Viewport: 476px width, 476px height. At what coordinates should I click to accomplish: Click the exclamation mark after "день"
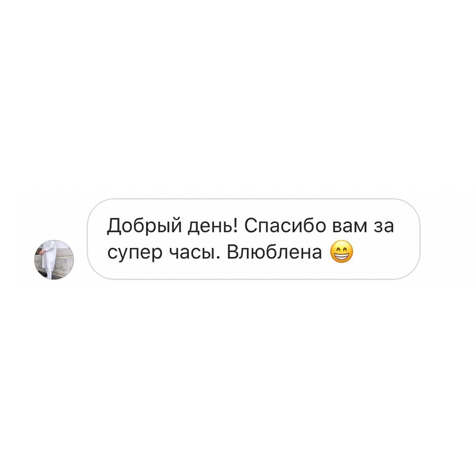tap(236, 226)
